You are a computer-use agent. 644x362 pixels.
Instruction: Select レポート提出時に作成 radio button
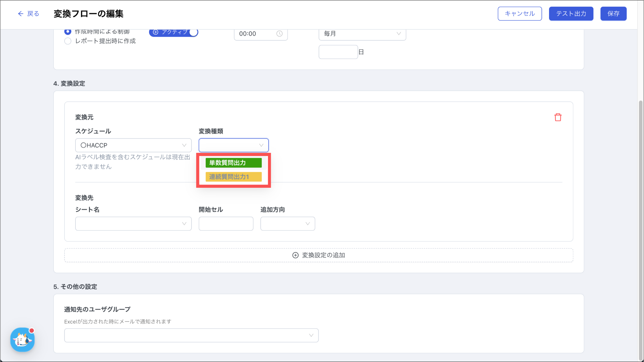pyautogui.click(x=68, y=41)
